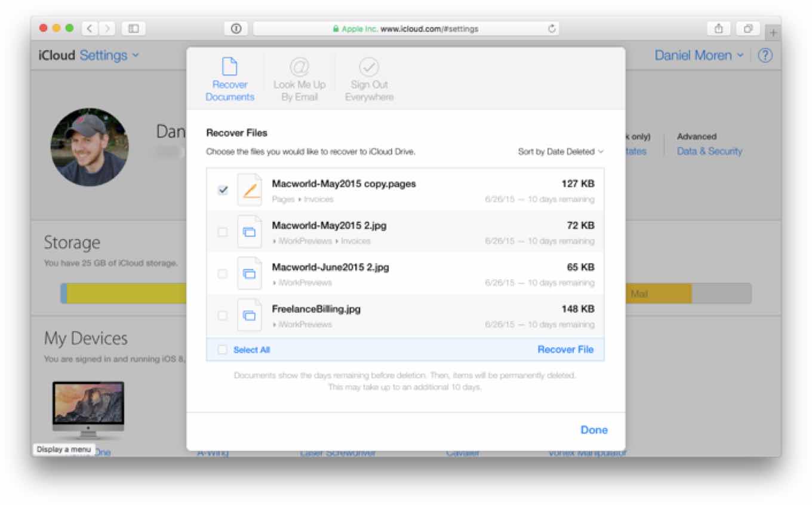The image size is (812, 505).
Task: Click the Safari address bar
Action: [406, 28]
